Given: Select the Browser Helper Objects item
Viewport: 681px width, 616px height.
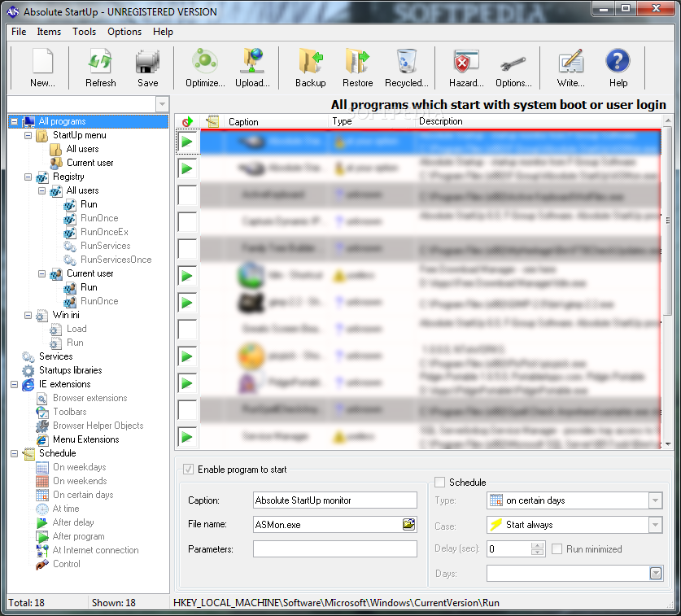Looking at the screenshot, I should (x=98, y=426).
